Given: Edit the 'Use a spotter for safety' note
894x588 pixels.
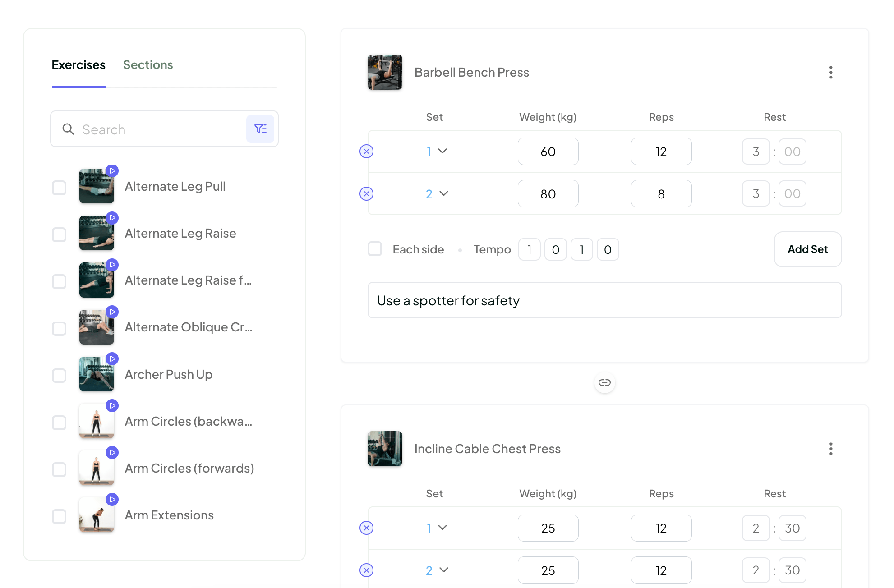Looking at the screenshot, I should [x=604, y=300].
